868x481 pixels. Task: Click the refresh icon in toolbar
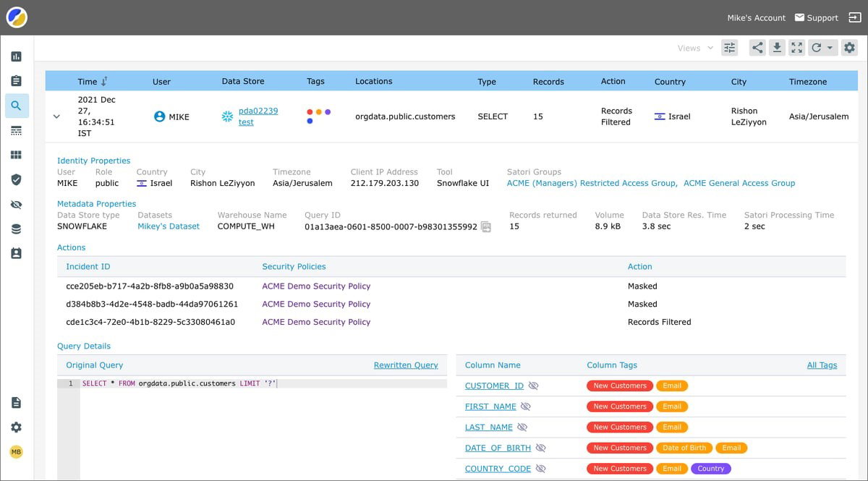click(816, 48)
